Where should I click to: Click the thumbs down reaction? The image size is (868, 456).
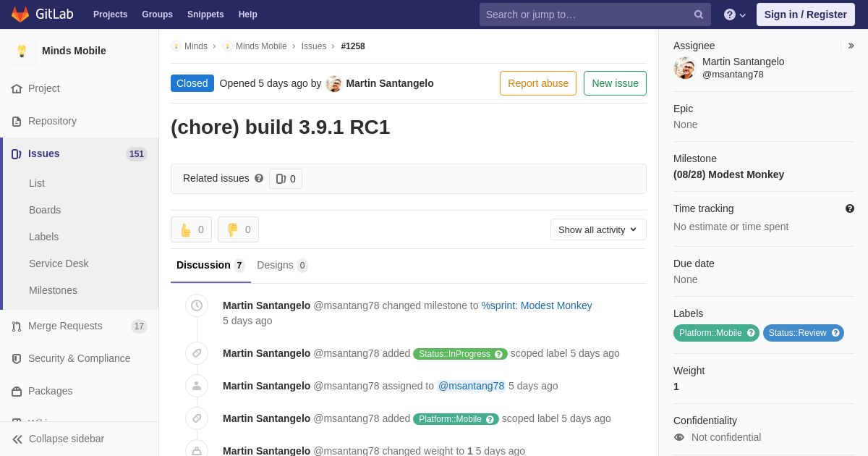coord(238,229)
